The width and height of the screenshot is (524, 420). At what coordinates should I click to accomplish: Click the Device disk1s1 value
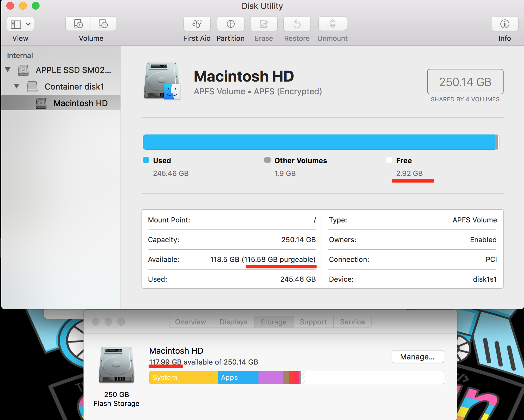pyautogui.click(x=485, y=279)
